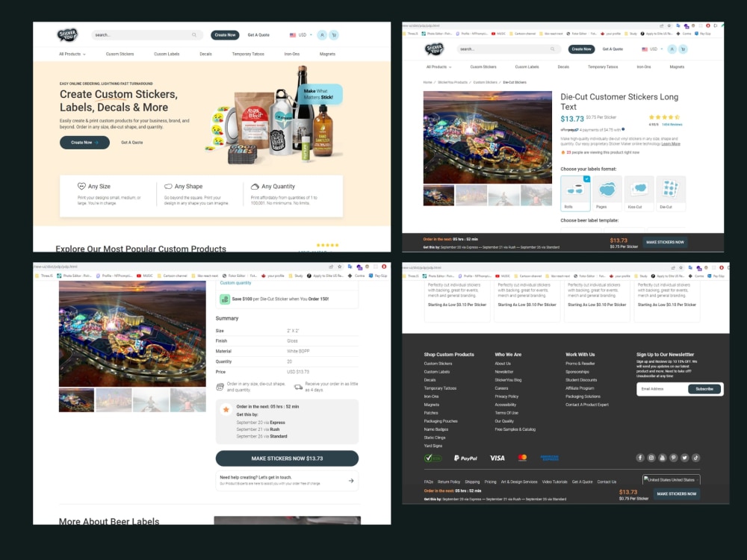This screenshot has height=560, width=747.
Task: Click the Create Now button in home page hero
Action: [x=85, y=143]
